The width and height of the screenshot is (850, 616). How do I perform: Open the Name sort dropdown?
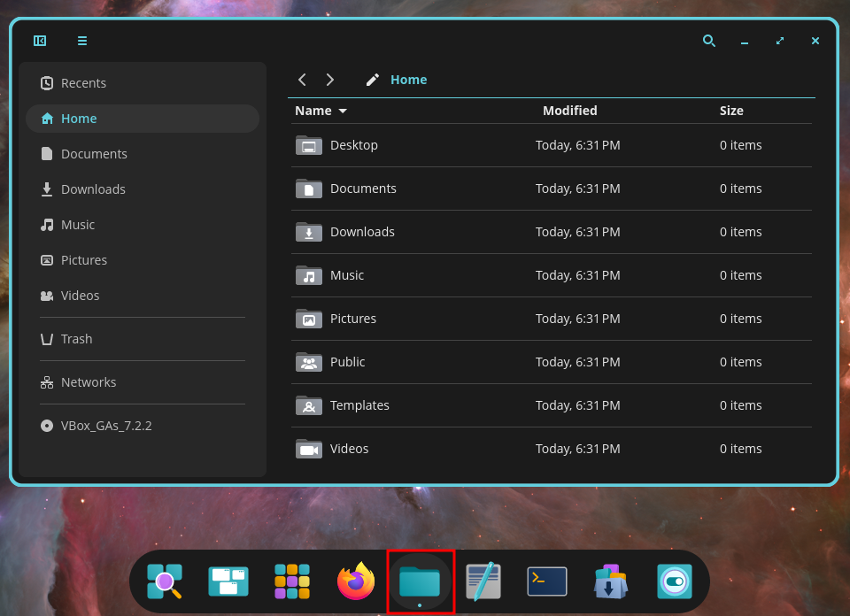[321, 111]
